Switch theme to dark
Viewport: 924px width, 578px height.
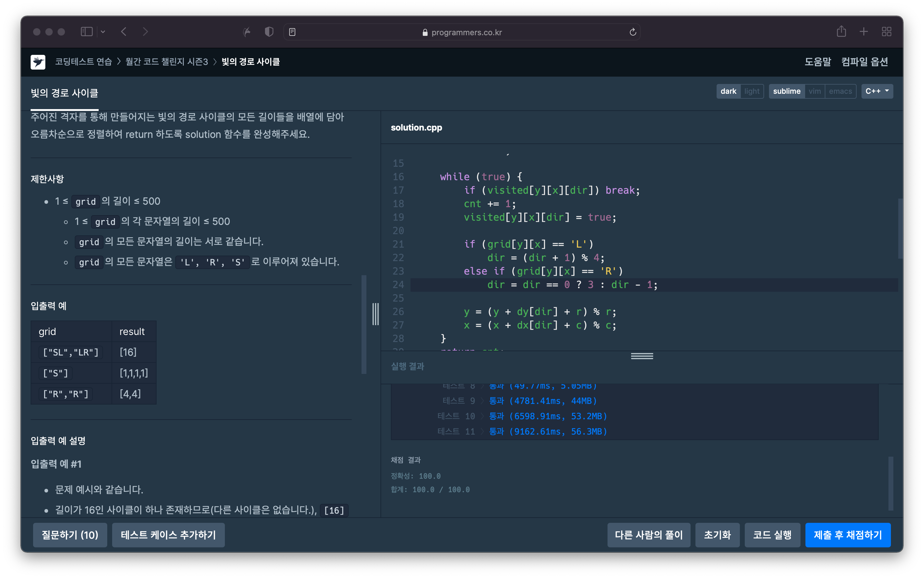[x=728, y=91]
